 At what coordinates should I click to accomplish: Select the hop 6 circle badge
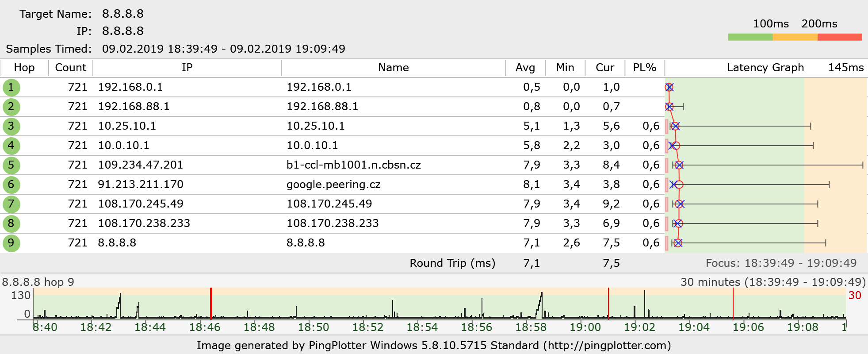point(11,185)
